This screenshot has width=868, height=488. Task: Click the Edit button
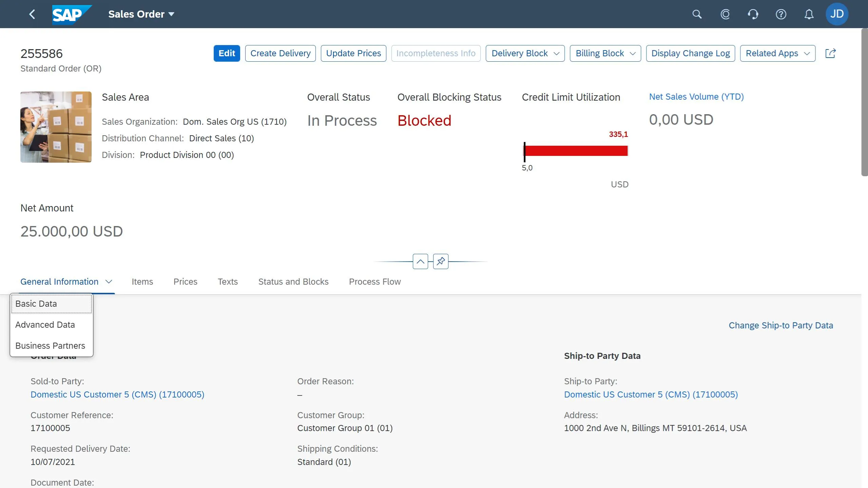tap(227, 53)
